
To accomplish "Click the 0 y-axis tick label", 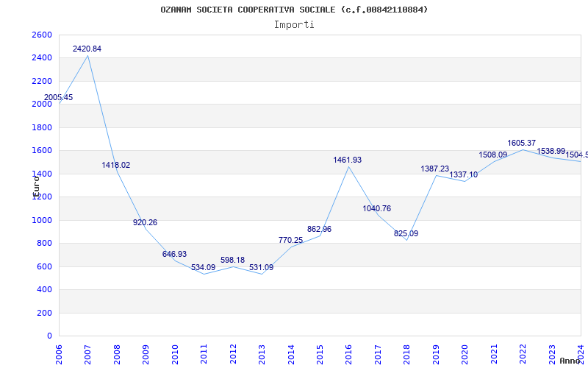I will pos(49,336).
